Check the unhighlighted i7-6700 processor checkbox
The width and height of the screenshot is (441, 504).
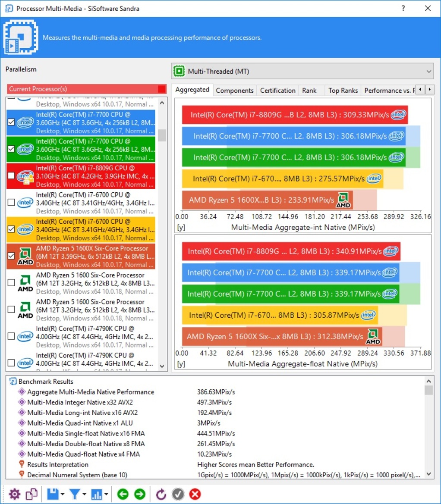(x=11, y=203)
